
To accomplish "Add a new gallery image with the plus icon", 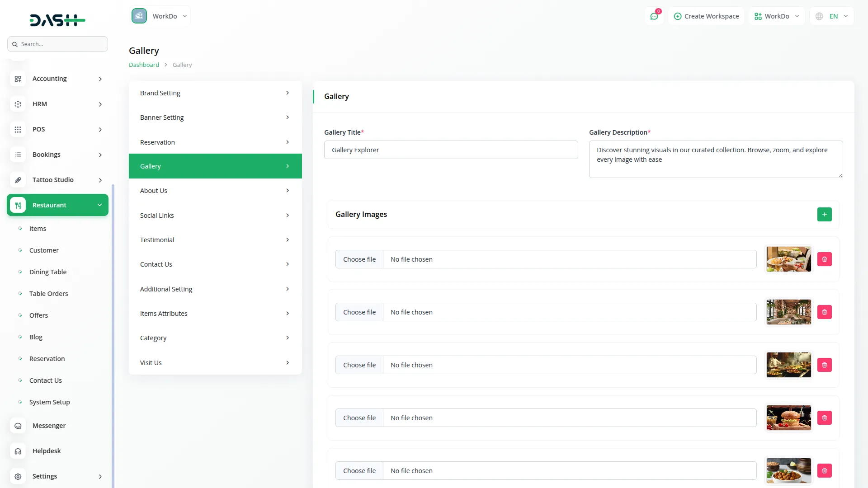I will tap(825, 214).
